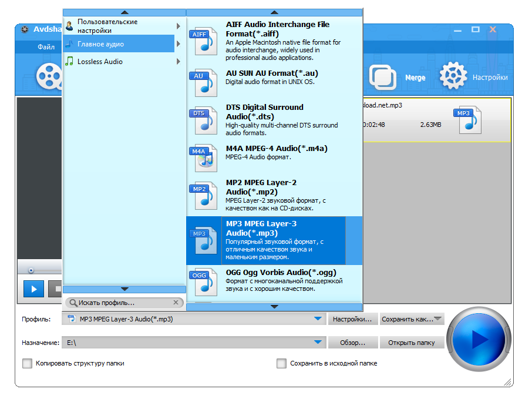The image size is (532, 409).
Task: Click the 'Настройки' toolbar label
Action: pyautogui.click(x=490, y=78)
